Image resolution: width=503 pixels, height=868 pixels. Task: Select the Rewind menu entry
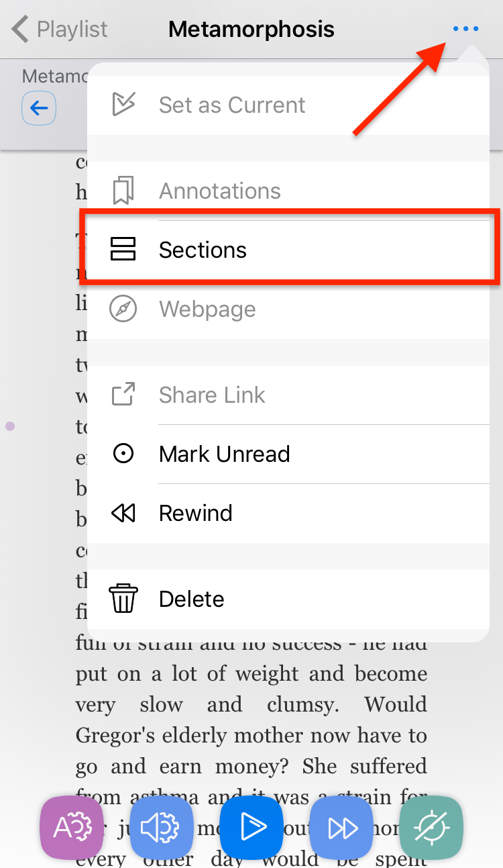pos(288,514)
